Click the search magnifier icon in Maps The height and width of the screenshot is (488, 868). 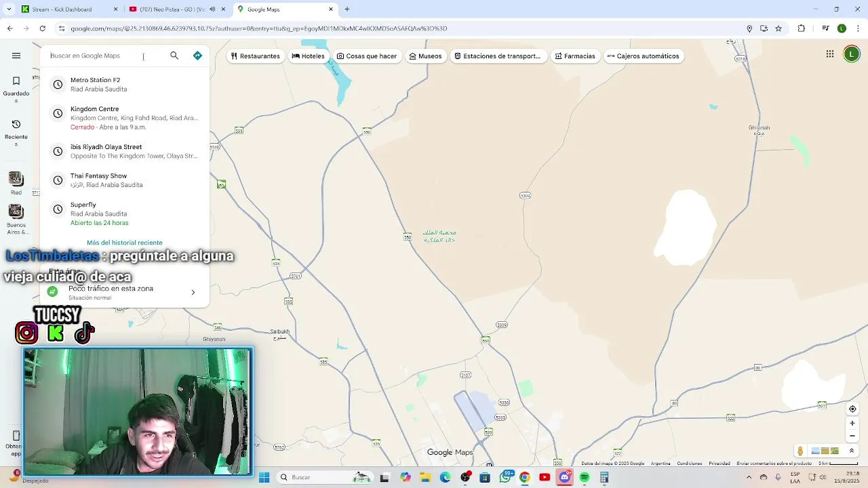[x=174, y=56]
